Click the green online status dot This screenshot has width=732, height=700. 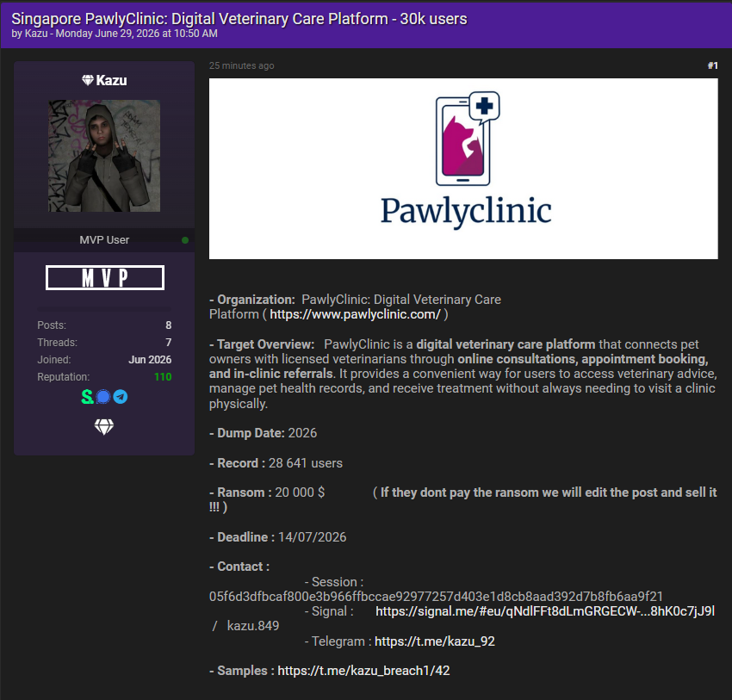[x=185, y=240]
